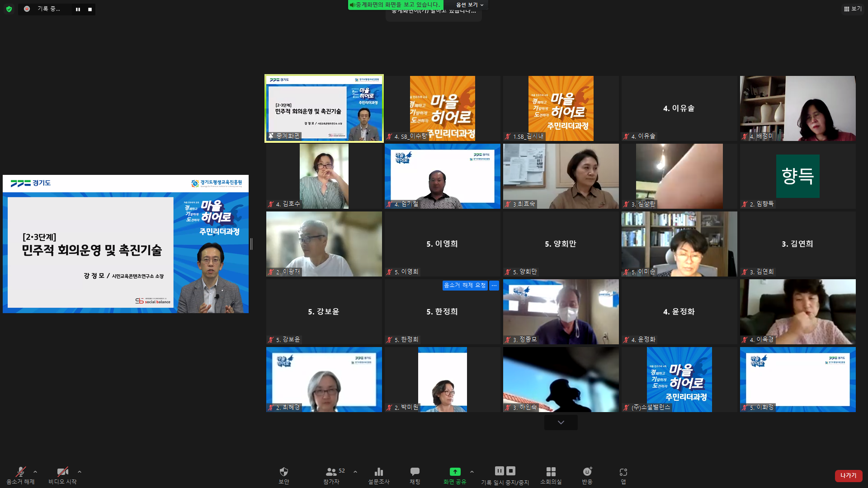Viewport: 868px width, 488px height.
Task: Click Ask to Unmute button on 한정희
Action: pyautogui.click(x=465, y=286)
